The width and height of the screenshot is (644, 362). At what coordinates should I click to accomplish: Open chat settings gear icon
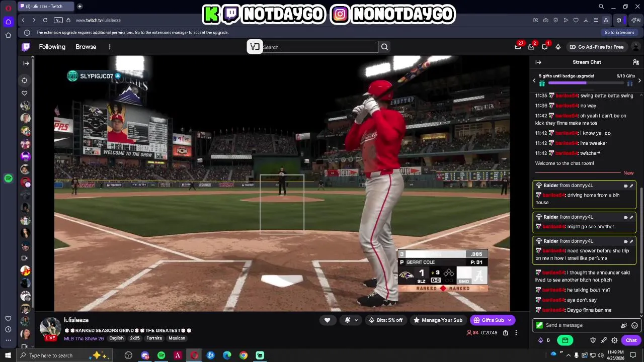click(x=614, y=340)
